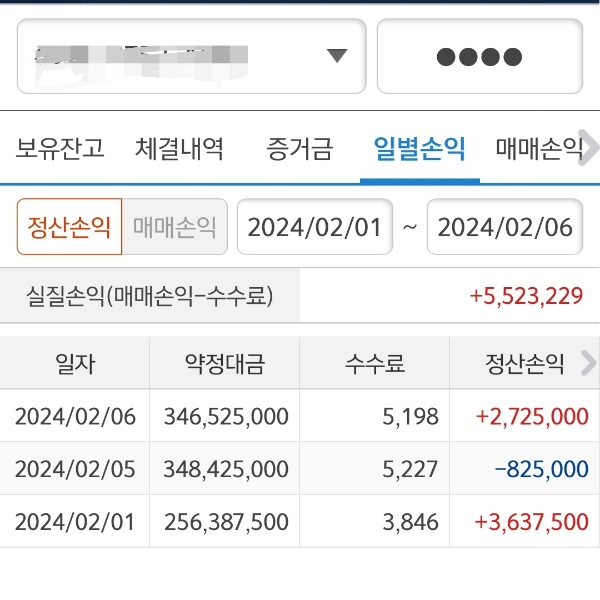The width and height of the screenshot is (600, 600).
Task: Click the 수수료 column header
Action: (375, 364)
